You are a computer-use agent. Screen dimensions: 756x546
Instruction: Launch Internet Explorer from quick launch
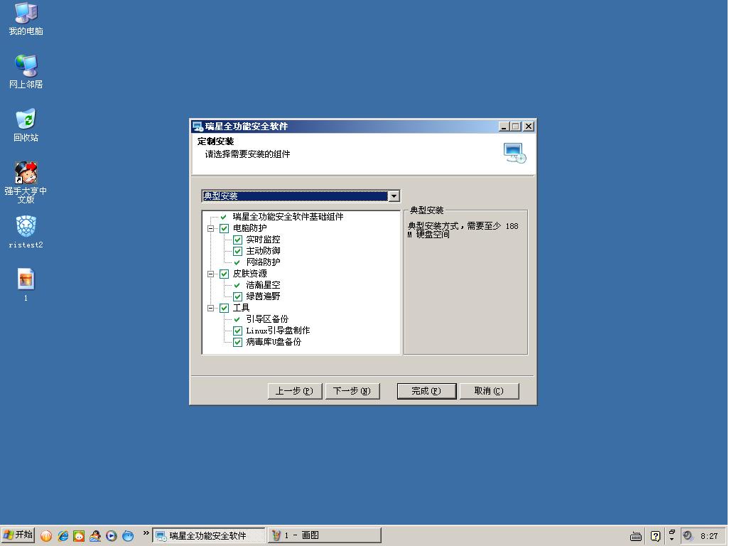pos(63,535)
